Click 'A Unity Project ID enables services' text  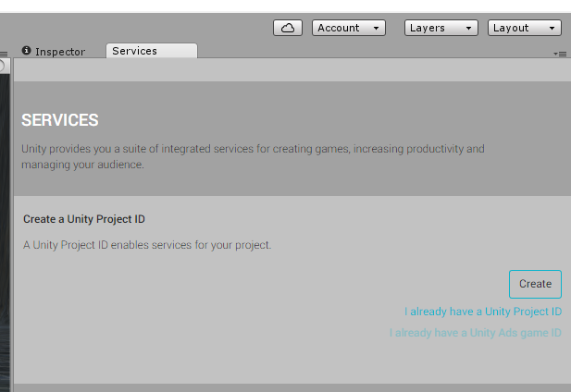(147, 245)
